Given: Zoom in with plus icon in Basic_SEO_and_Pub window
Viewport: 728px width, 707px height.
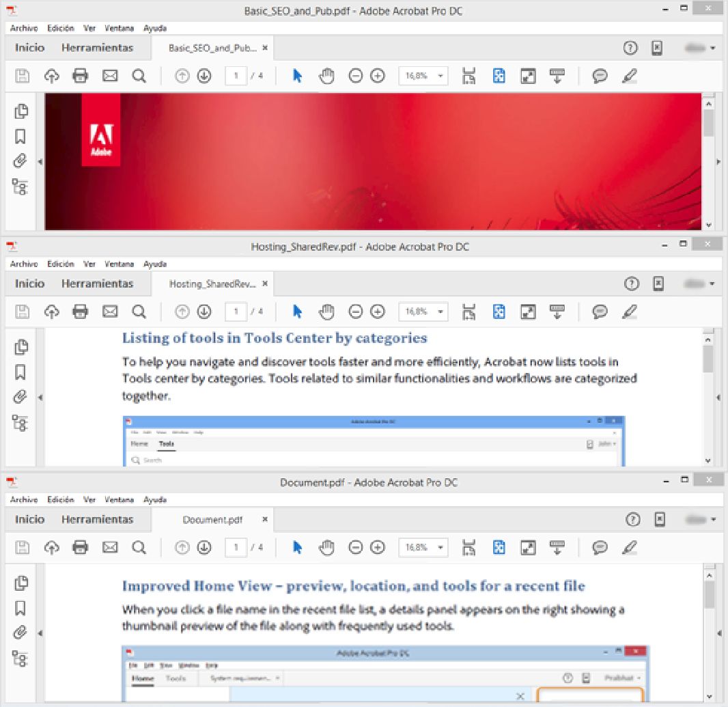Looking at the screenshot, I should (378, 76).
